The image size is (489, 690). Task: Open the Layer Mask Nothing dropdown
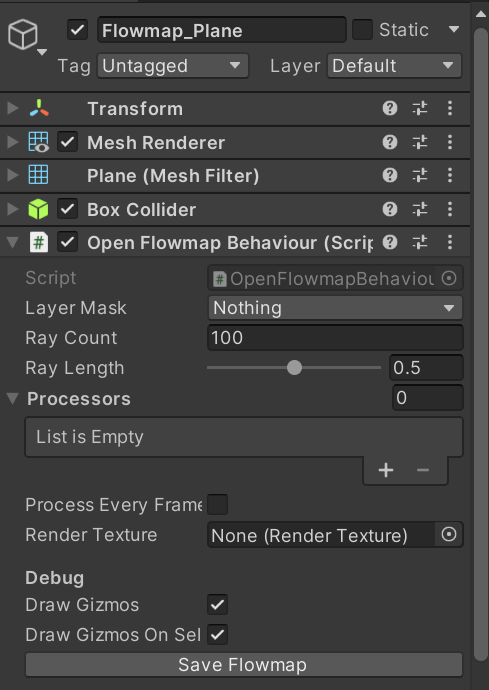tap(335, 308)
